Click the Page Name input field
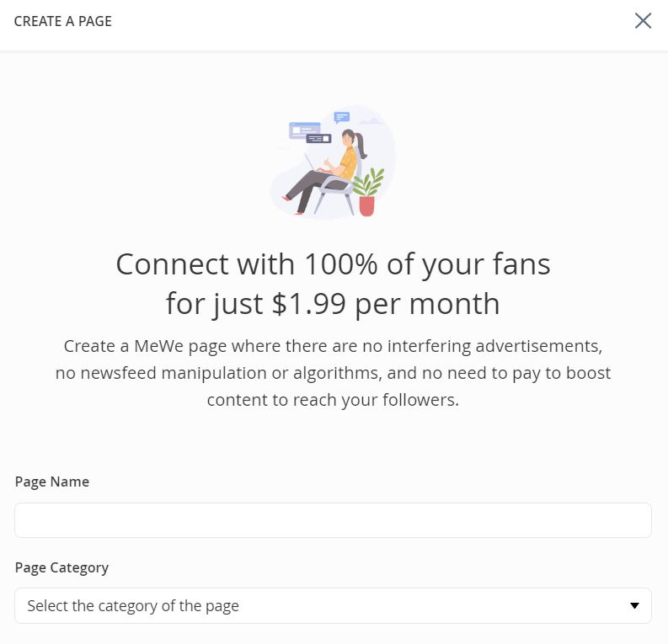The width and height of the screenshot is (668, 644). tap(333, 520)
